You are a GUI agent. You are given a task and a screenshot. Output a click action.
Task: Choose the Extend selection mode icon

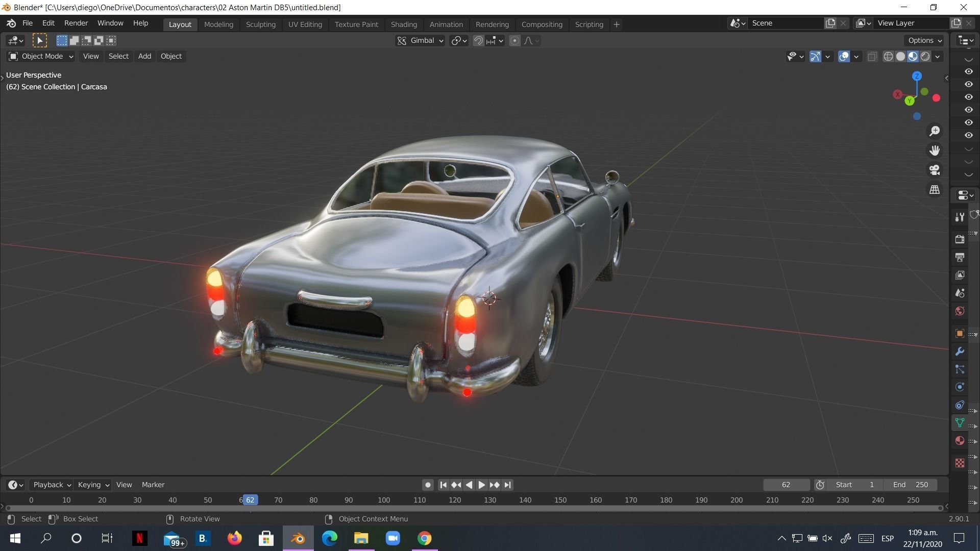[74, 40]
